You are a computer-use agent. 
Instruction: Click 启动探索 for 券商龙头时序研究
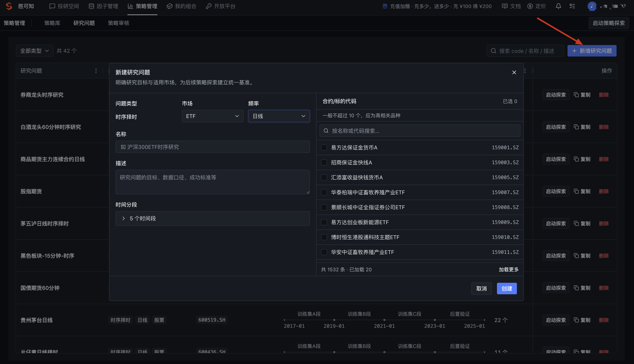point(556,95)
